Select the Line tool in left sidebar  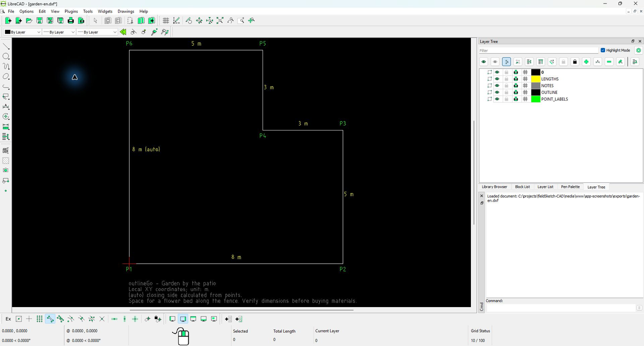[x=6, y=46]
